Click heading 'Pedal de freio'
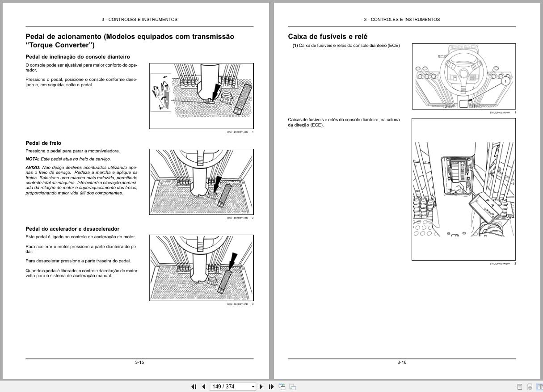543x392 pixels. pyautogui.click(x=43, y=143)
